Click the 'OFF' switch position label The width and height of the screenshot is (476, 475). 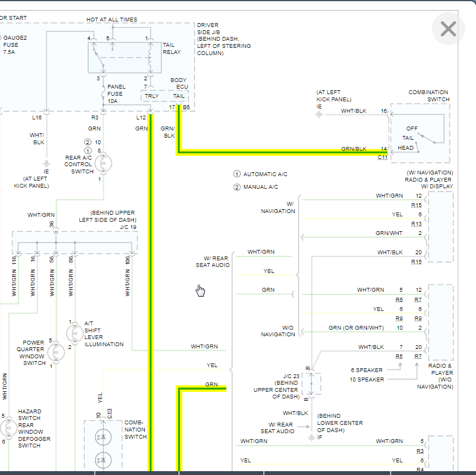[412, 129]
